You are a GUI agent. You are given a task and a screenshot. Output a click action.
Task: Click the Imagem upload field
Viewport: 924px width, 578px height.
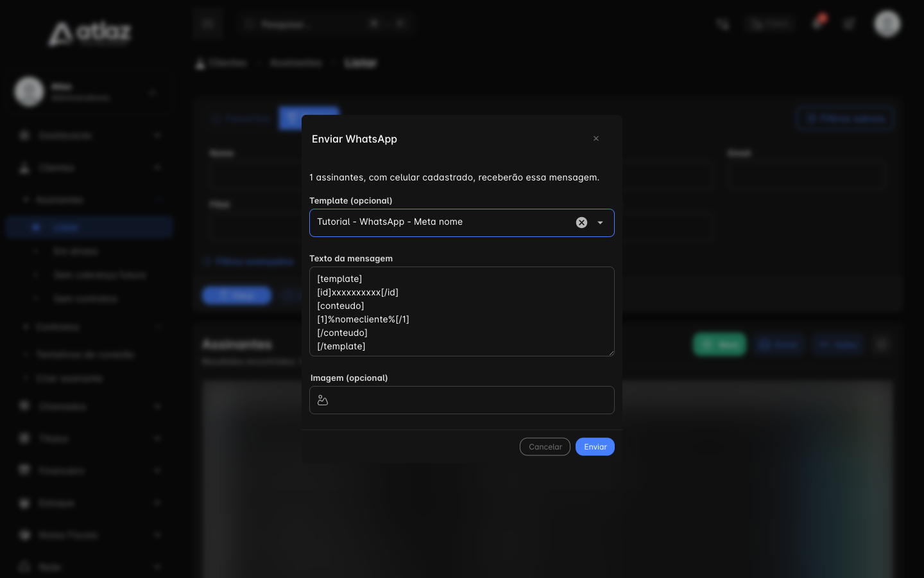click(x=462, y=400)
